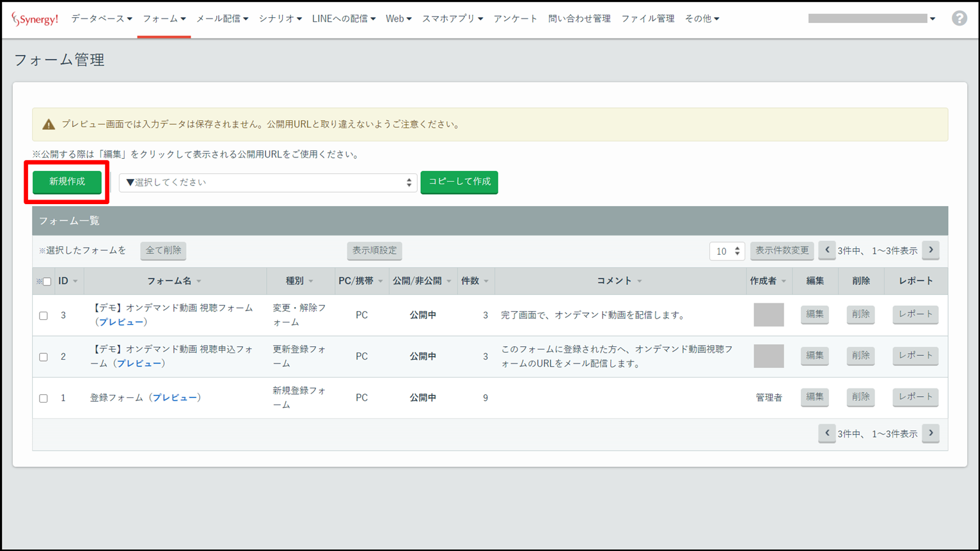Sort by フォーム名 column arrow
The width and height of the screenshot is (980, 551).
tap(199, 282)
